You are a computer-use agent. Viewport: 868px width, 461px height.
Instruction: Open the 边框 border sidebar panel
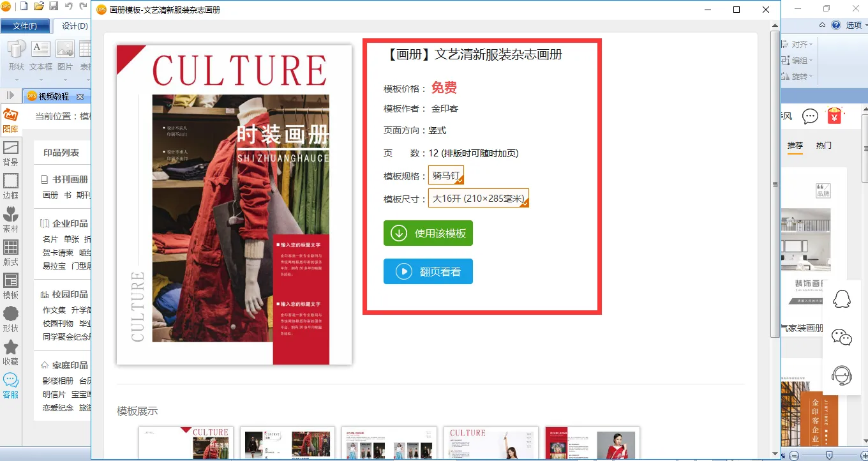point(10,186)
